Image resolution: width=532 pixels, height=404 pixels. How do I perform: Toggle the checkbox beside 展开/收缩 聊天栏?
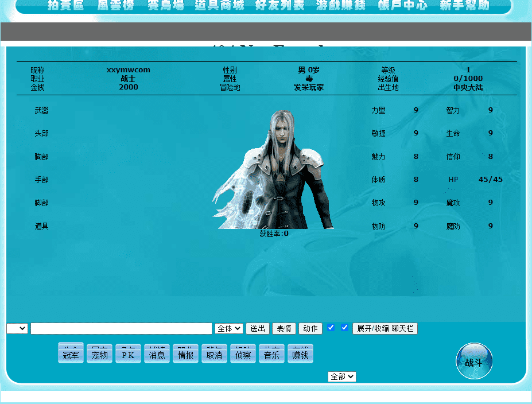pos(344,328)
